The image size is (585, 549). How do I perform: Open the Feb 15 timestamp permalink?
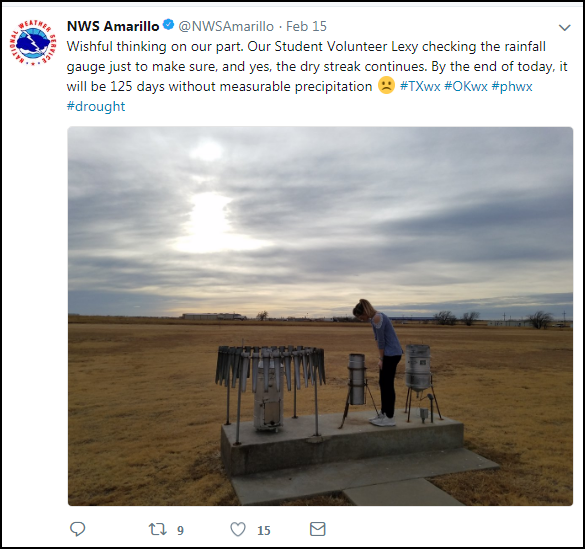pyautogui.click(x=306, y=26)
